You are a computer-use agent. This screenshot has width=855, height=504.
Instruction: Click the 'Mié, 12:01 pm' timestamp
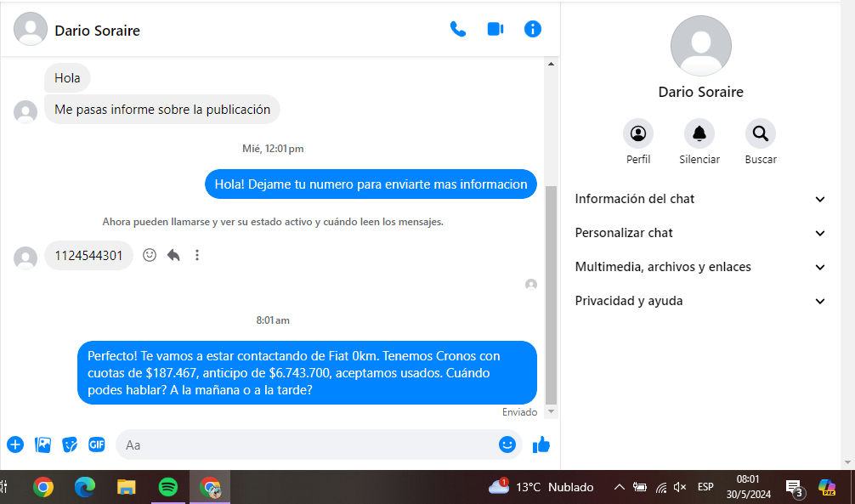tap(273, 149)
